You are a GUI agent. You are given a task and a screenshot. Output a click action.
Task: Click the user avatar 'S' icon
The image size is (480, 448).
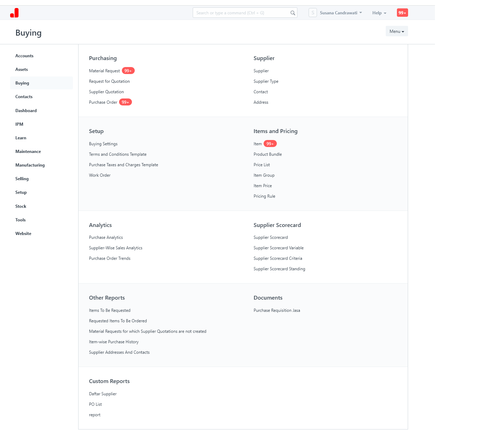coord(312,13)
